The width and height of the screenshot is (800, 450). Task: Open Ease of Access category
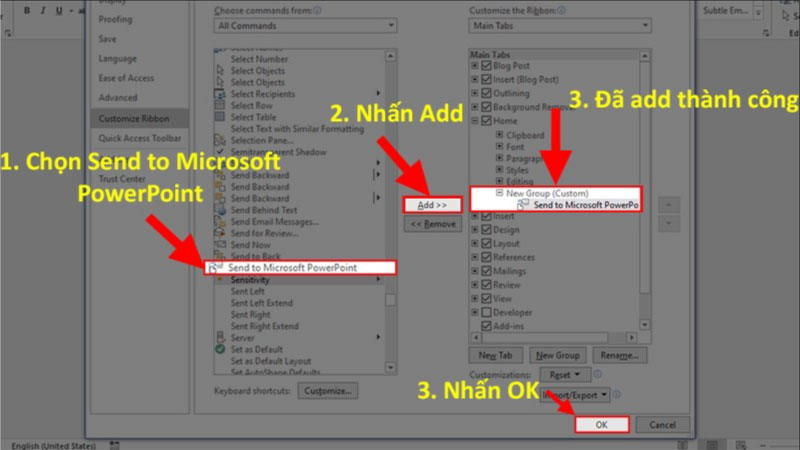(126, 78)
